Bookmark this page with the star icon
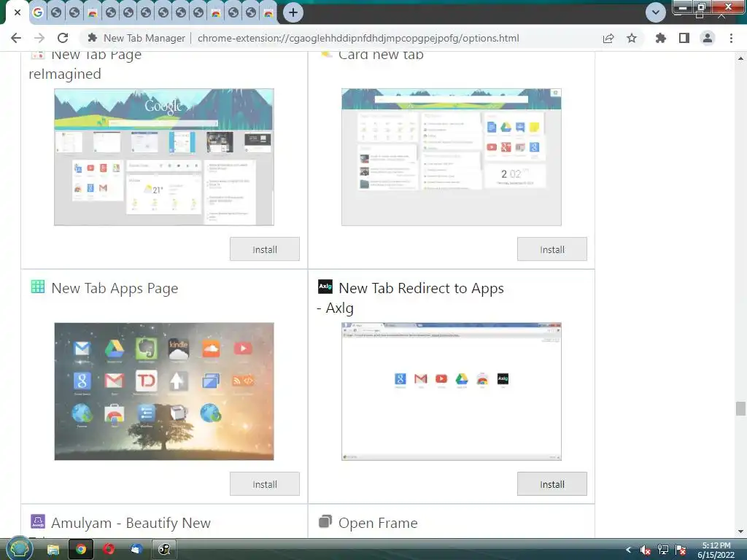This screenshot has width=747, height=560. click(632, 38)
